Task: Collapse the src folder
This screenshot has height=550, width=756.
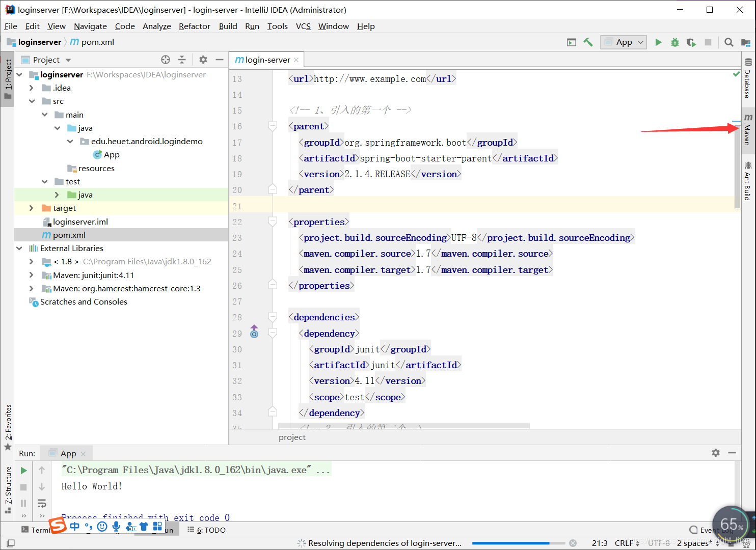Action: pyautogui.click(x=32, y=101)
